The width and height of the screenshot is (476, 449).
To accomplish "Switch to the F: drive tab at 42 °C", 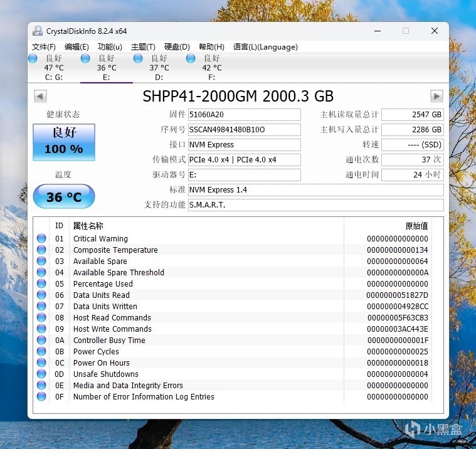I will tap(212, 67).
